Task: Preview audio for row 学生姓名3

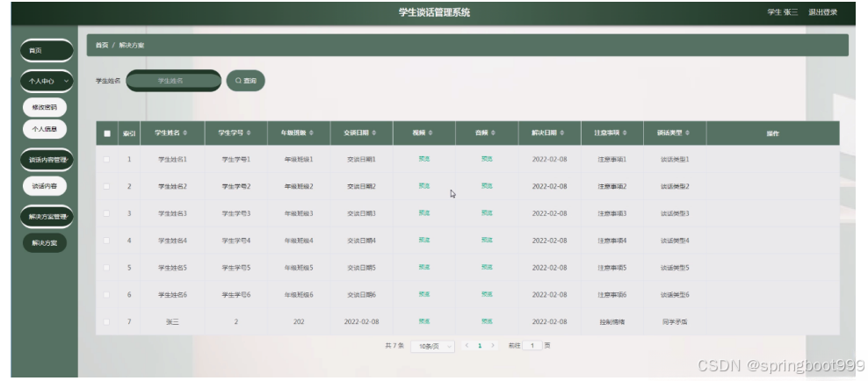Action: 487,213
